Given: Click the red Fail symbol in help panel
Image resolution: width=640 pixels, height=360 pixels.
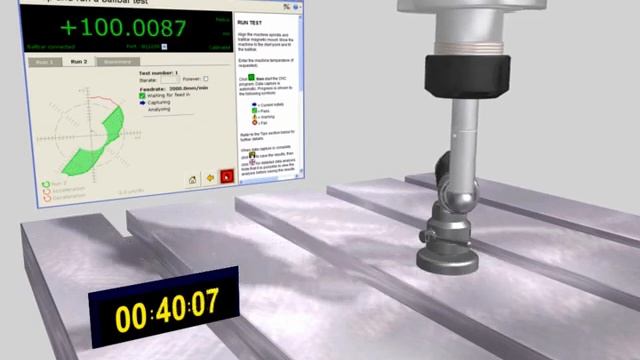Looking at the screenshot, I should [255, 122].
